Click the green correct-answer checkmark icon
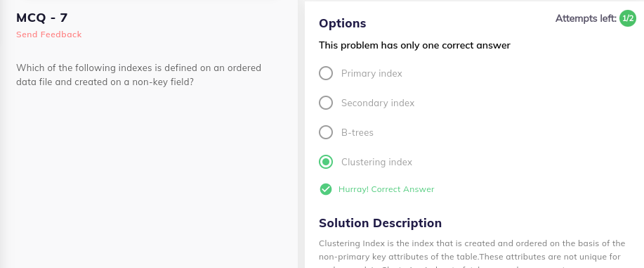644x268 pixels. pyautogui.click(x=326, y=189)
